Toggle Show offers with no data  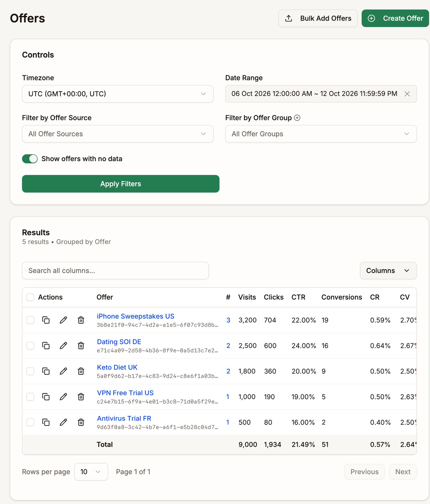click(30, 159)
